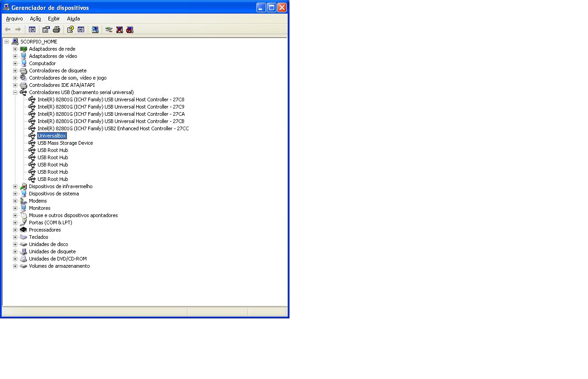
Task: Expand the Computador node
Action: [x=15, y=63]
